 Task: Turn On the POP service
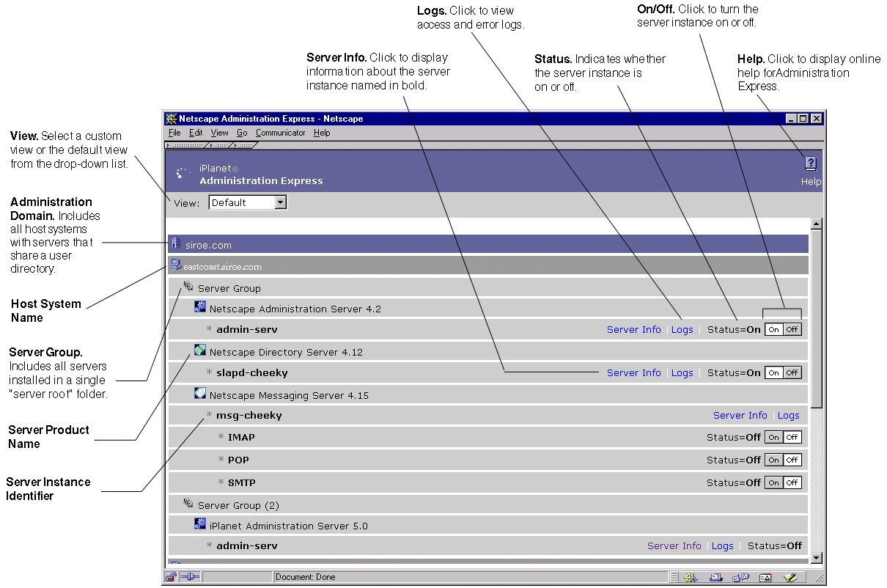774,460
